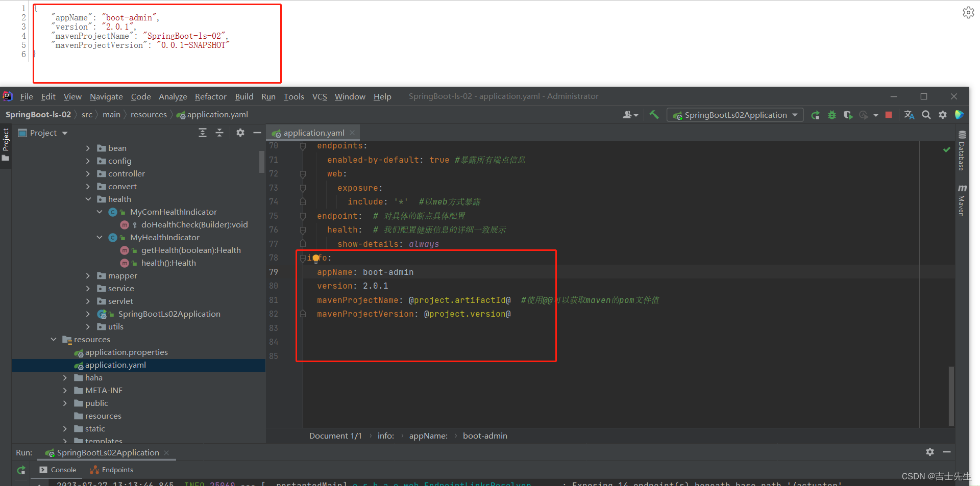Switch to the Console tab

pos(58,470)
